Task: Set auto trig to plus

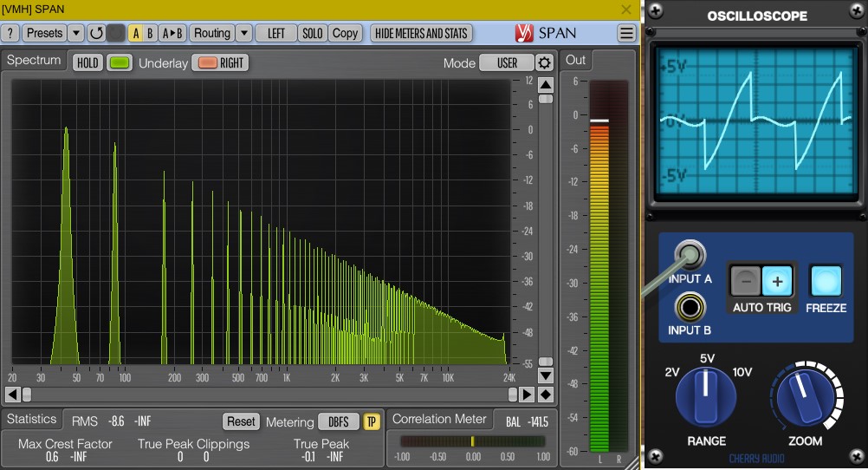Action: (x=777, y=281)
